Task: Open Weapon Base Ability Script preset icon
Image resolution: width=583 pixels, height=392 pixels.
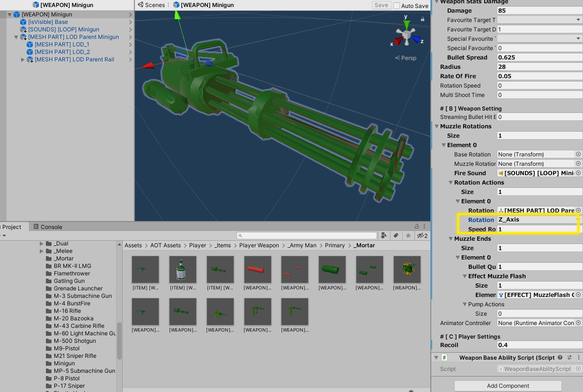Action: (570, 357)
